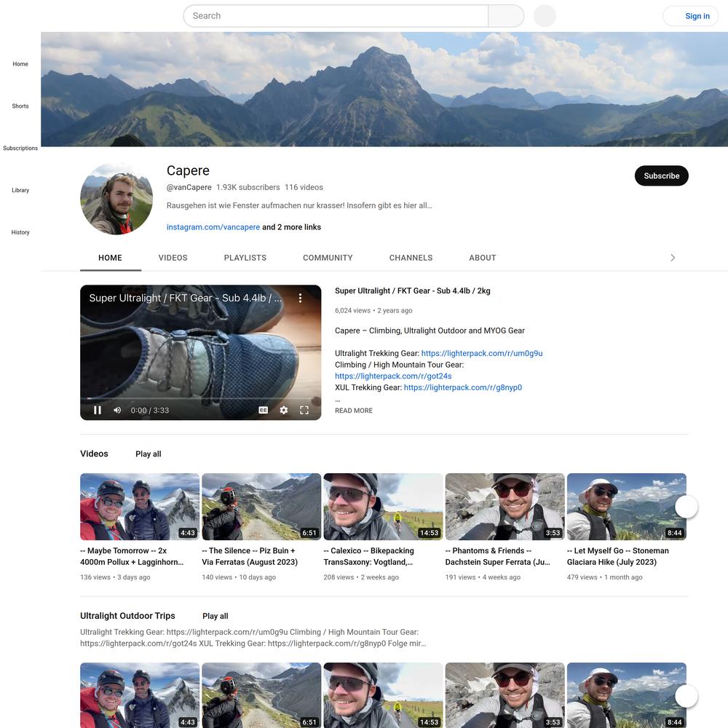Open the 4:43 thumbnail in Ultralight Outdoor Trips
This screenshot has width=728, height=728.
pos(140,695)
